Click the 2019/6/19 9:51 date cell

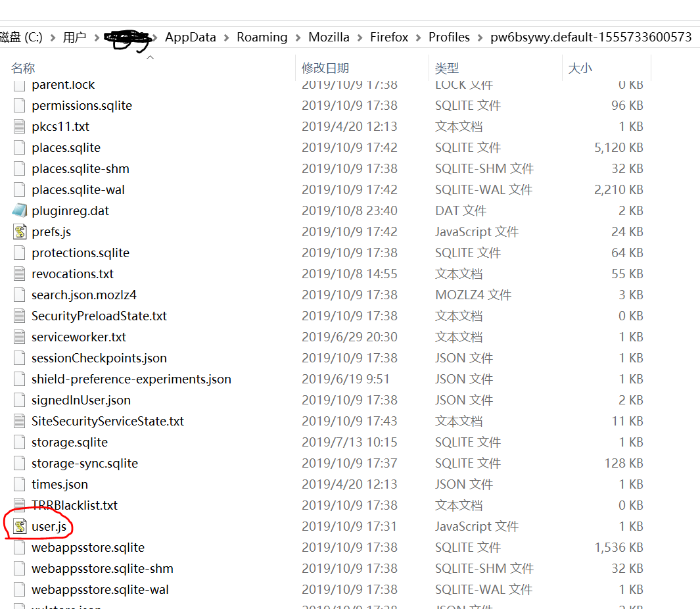click(346, 379)
